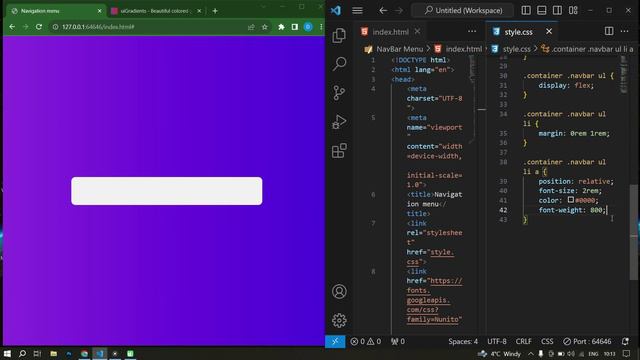This screenshot has width=640, height=360.
Task: Open the browser three-dot menu
Action: coord(321,27)
